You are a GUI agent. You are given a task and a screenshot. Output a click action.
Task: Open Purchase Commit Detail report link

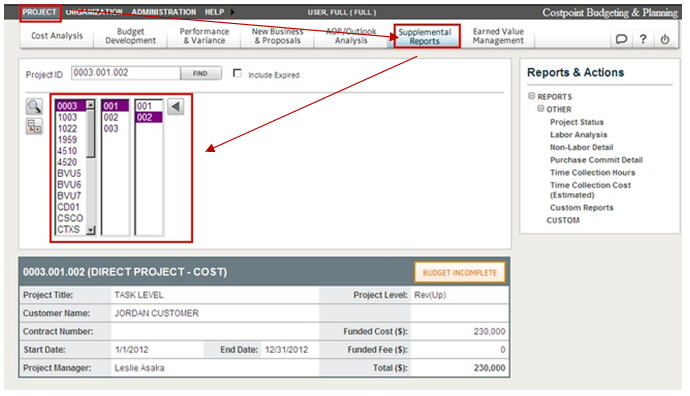[x=596, y=160]
